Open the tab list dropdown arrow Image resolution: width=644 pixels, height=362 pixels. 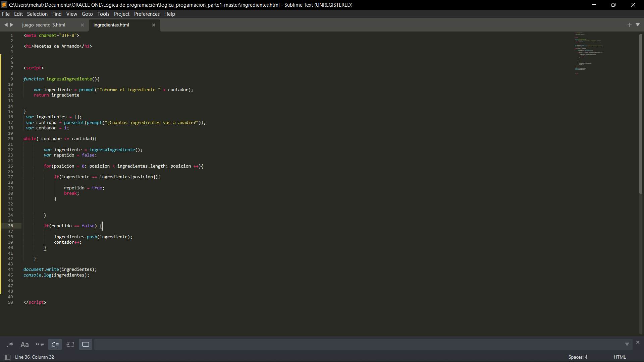pyautogui.click(x=638, y=25)
